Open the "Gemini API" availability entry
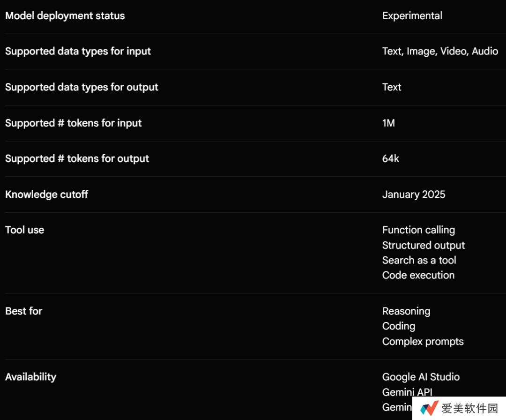 coord(407,392)
